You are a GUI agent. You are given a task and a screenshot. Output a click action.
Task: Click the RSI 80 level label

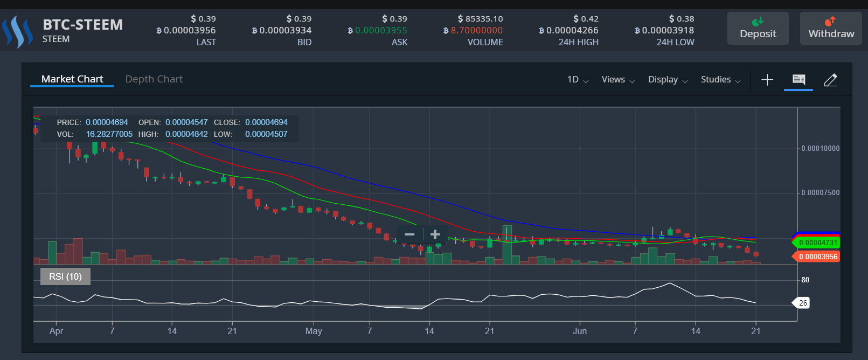(805, 280)
